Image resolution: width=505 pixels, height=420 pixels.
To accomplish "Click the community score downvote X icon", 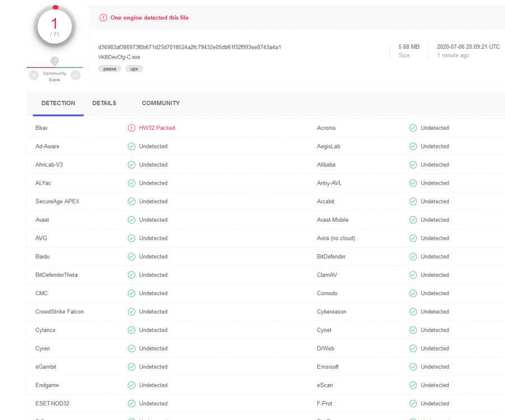I will click(34, 75).
